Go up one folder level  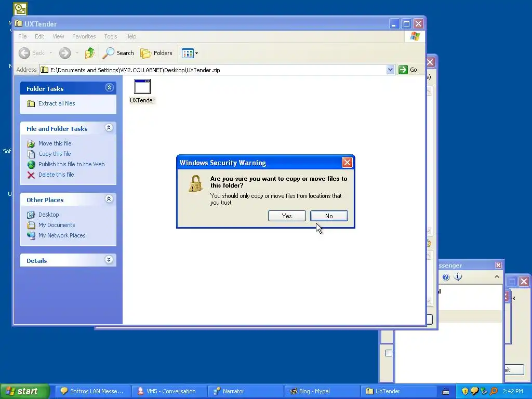pyautogui.click(x=90, y=53)
